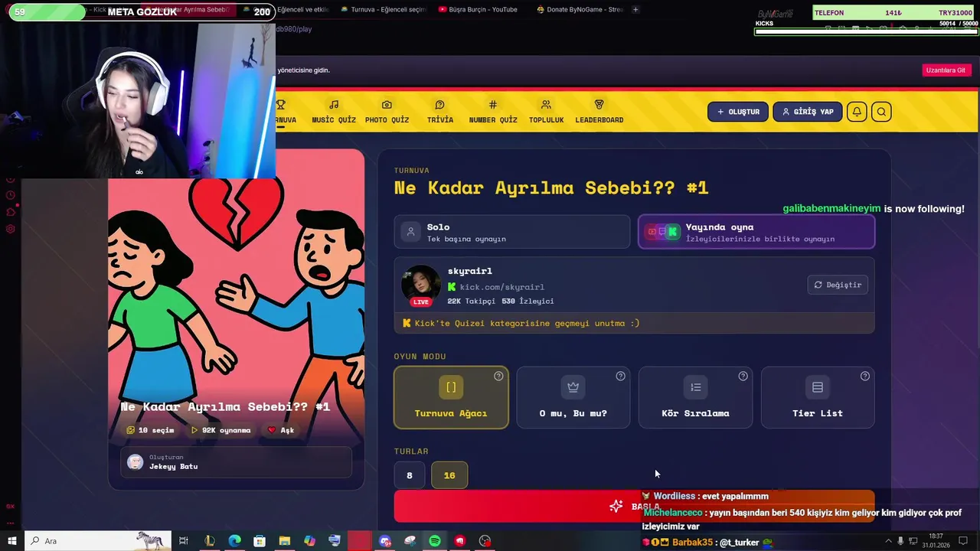Open the Discord taskbar icon
This screenshot has width=980, height=551.
385,541
